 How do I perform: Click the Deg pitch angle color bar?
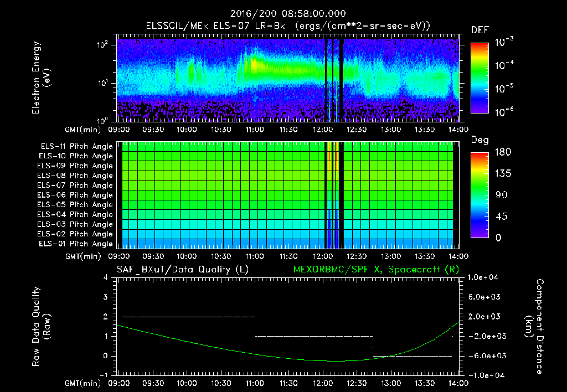(480, 195)
